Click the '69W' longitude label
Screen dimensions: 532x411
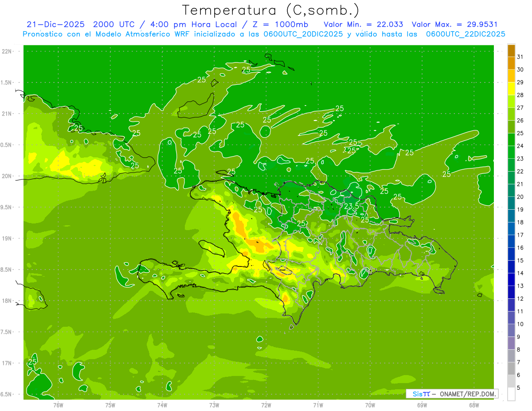pyautogui.click(x=422, y=405)
